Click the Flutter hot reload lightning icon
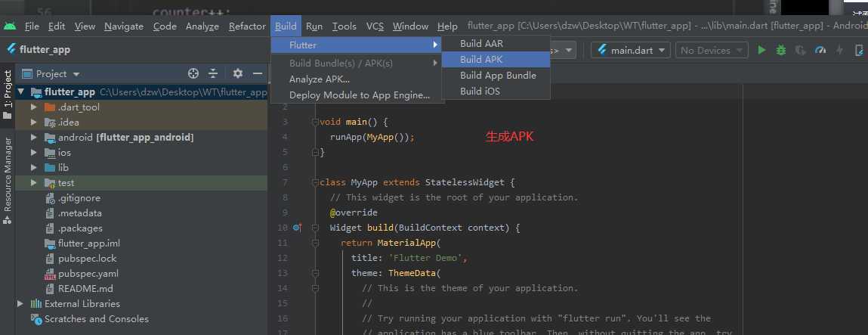This screenshot has width=868, height=335. pos(839,50)
